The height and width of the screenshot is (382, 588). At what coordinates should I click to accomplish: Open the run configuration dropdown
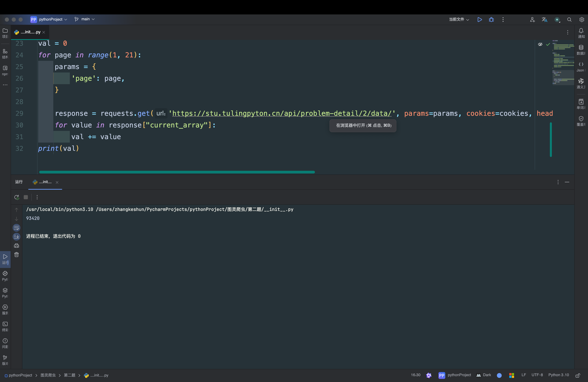tap(459, 19)
